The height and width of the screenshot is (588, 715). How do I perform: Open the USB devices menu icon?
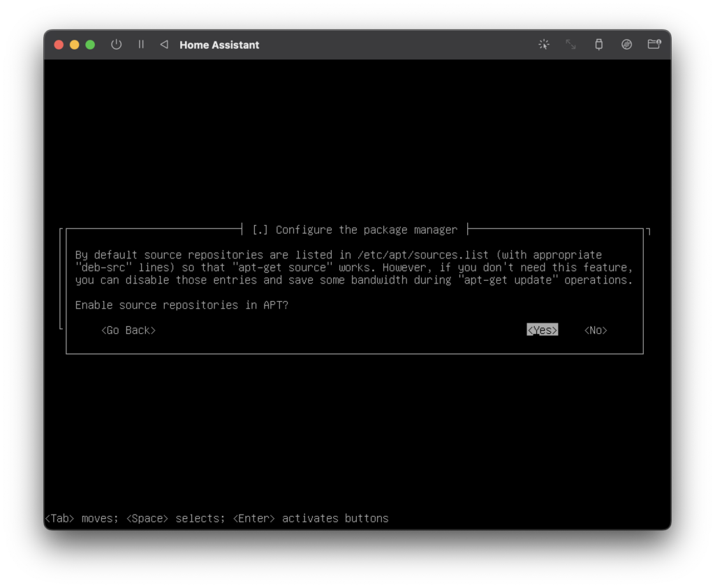coord(598,45)
